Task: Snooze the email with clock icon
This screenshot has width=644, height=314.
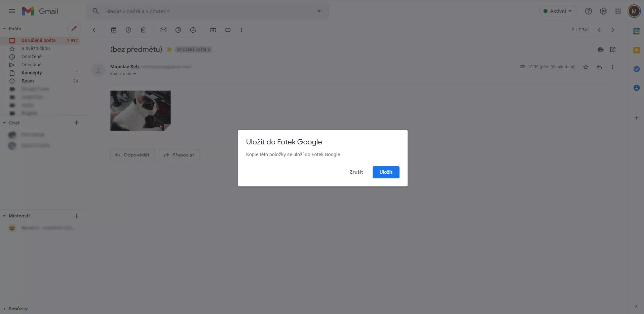Action: click(178, 30)
